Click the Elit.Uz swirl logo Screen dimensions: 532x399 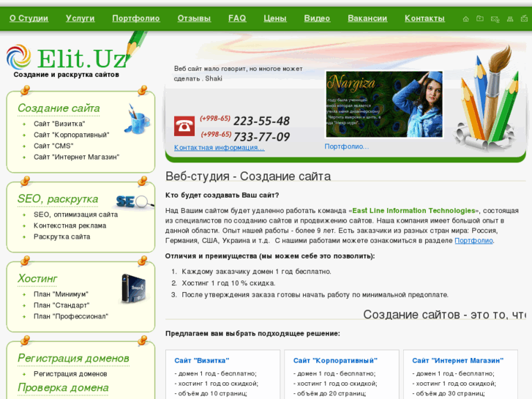[x=19, y=57]
